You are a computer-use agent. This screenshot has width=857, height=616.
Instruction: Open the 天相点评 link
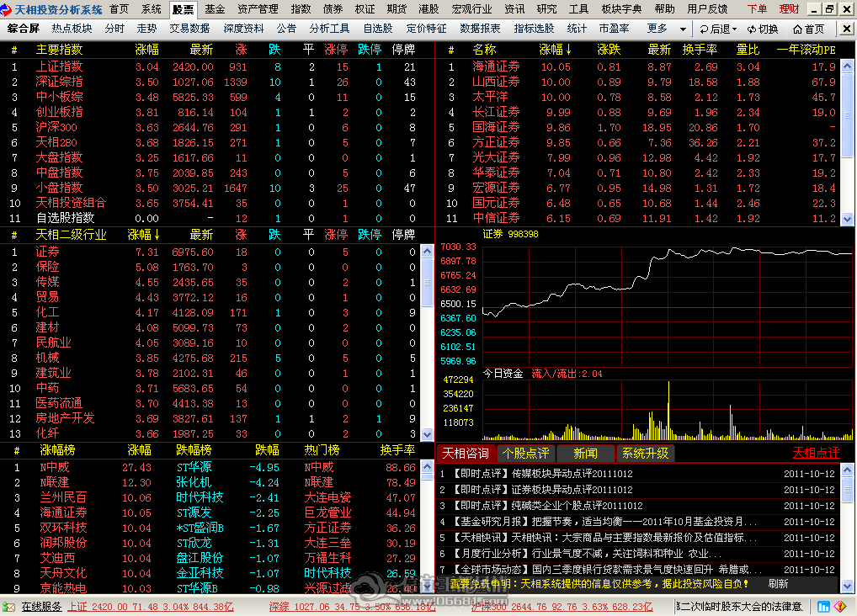click(816, 453)
